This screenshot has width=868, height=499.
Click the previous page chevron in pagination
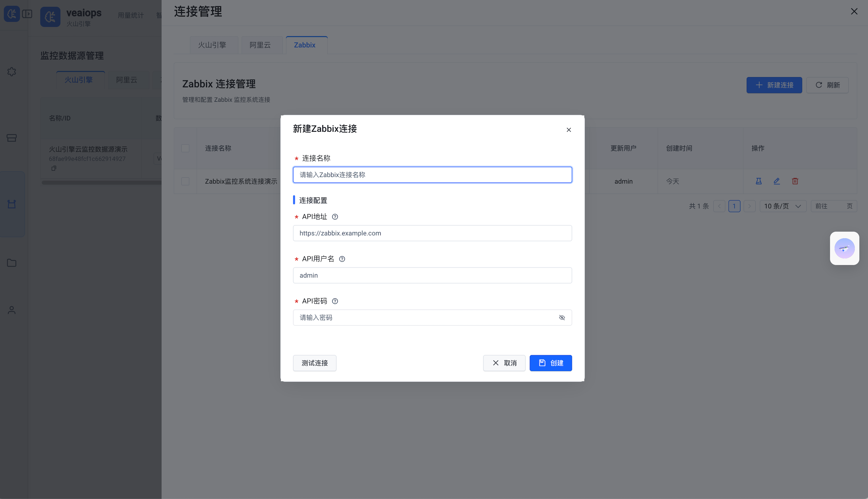[x=719, y=206]
